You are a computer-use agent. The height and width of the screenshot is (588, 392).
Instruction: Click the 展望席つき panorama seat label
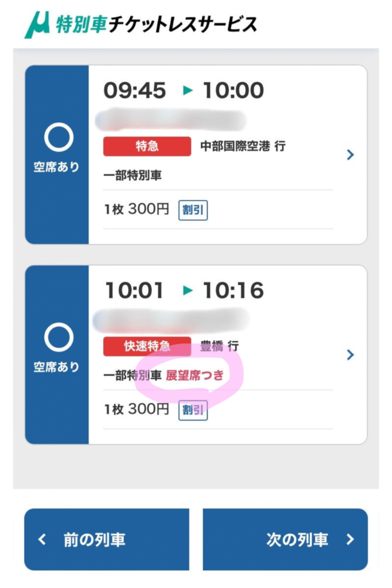(x=195, y=376)
